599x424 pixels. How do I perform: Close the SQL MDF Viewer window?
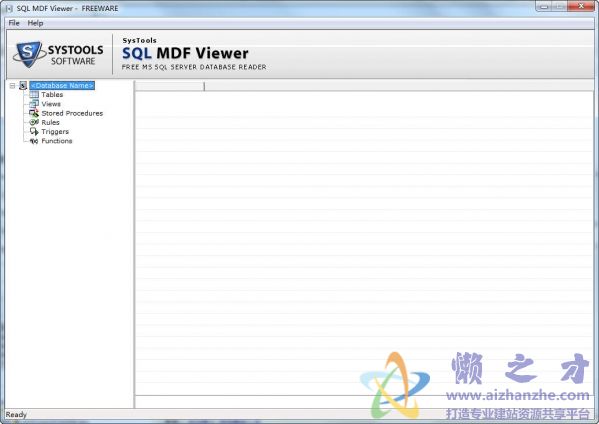coord(581,6)
